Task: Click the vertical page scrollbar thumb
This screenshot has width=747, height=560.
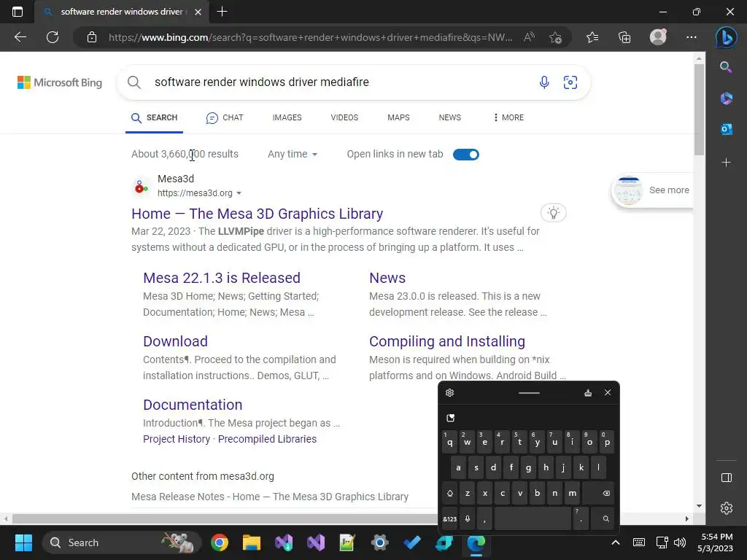Action: pyautogui.click(x=699, y=109)
